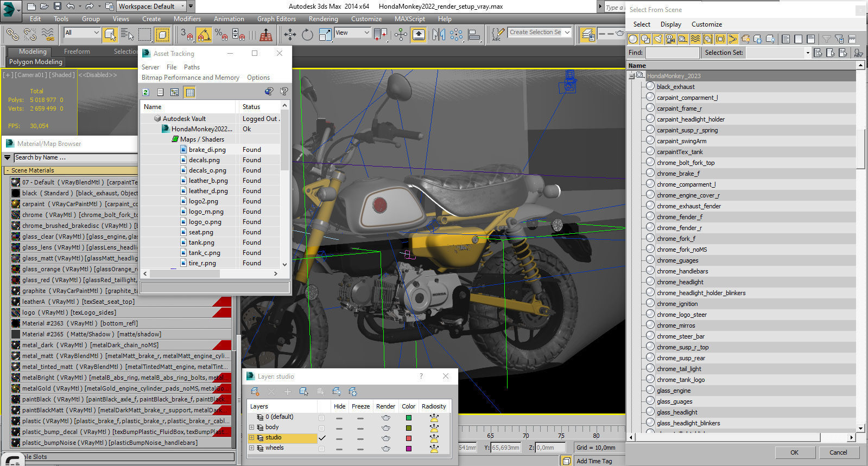The width and height of the screenshot is (868, 466).
Task: Open the selection filter All dropdown
Action: [x=82, y=33]
